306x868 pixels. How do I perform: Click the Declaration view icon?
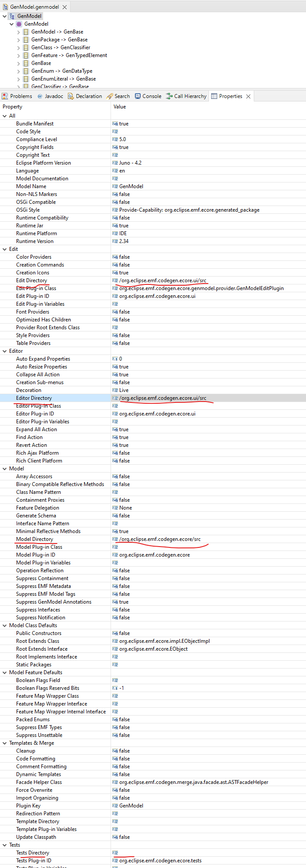71,96
